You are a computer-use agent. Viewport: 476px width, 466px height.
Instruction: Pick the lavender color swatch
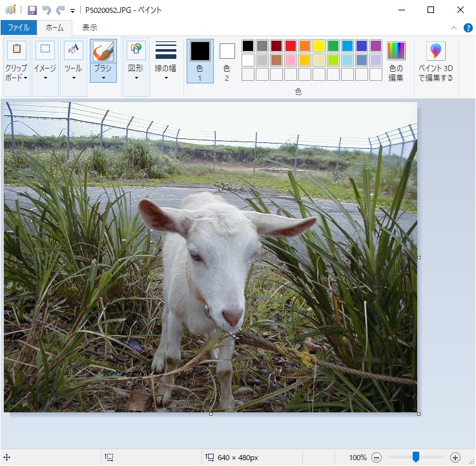click(x=376, y=60)
